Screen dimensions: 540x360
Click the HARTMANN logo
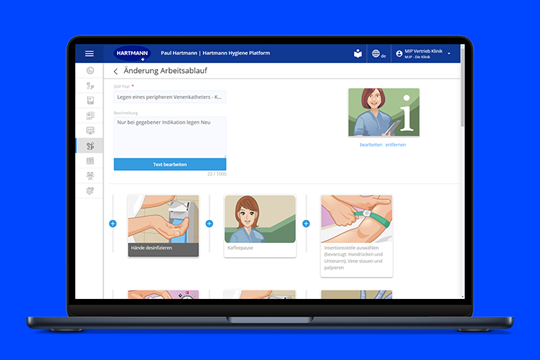[132, 53]
